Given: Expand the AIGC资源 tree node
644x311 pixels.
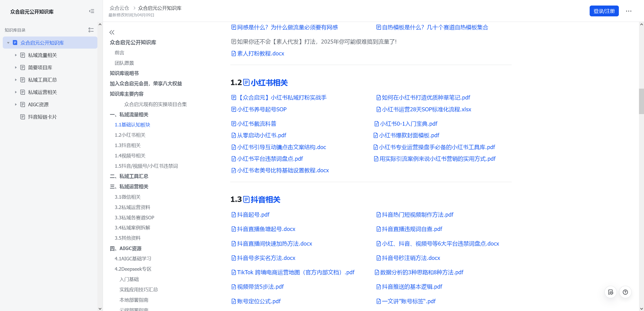Looking at the screenshot, I should [x=16, y=104].
